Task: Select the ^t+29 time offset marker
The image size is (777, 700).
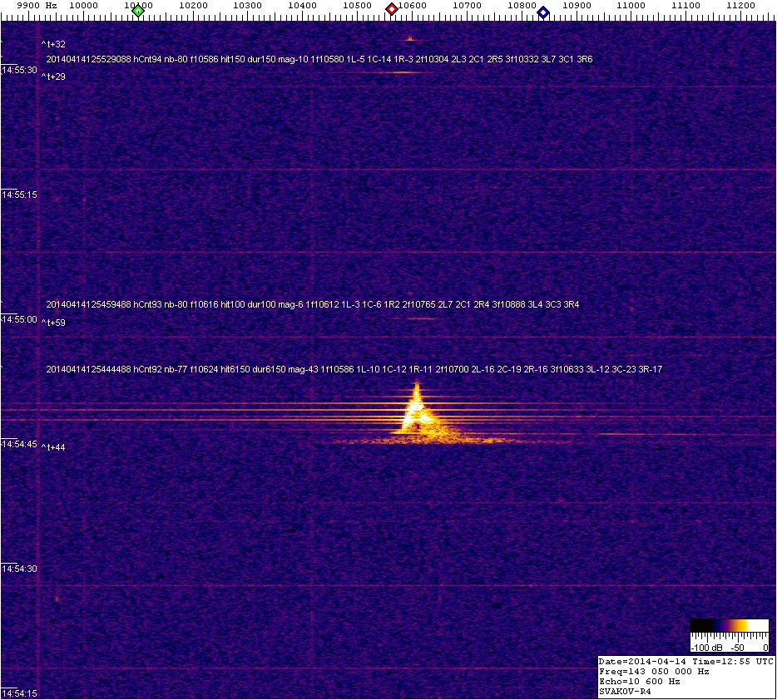Action: pos(53,76)
